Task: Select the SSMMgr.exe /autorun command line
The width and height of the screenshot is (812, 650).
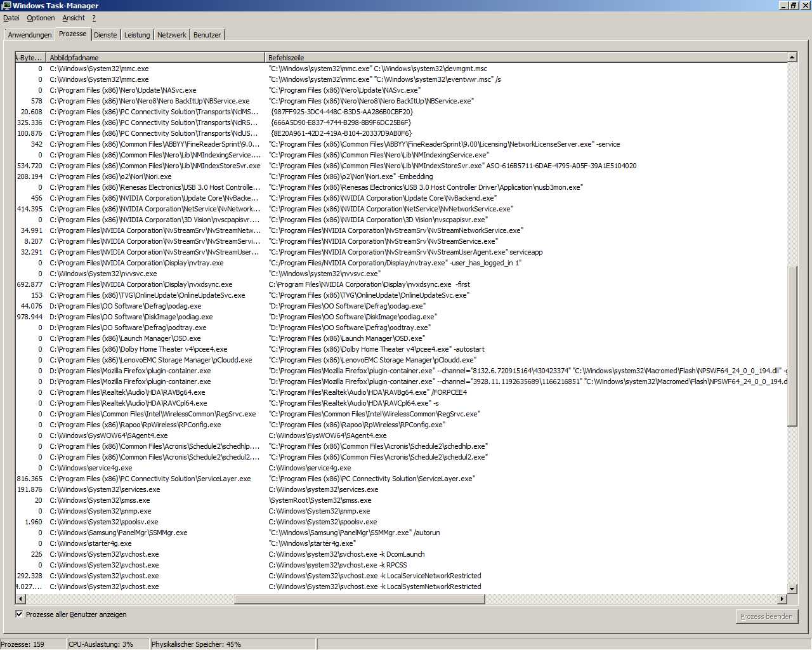Action: [x=355, y=533]
